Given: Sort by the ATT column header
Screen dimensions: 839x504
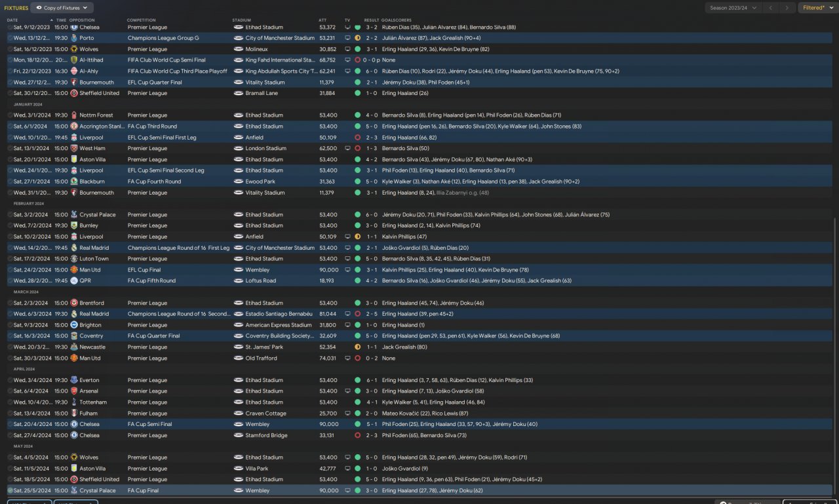Looking at the screenshot, I should (x=322, y=20).
